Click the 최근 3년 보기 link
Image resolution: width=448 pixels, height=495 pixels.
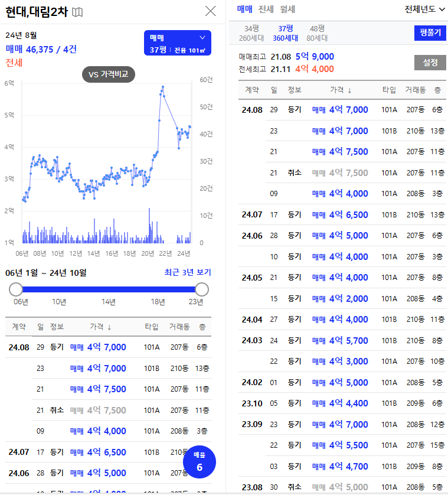(187, 272)
